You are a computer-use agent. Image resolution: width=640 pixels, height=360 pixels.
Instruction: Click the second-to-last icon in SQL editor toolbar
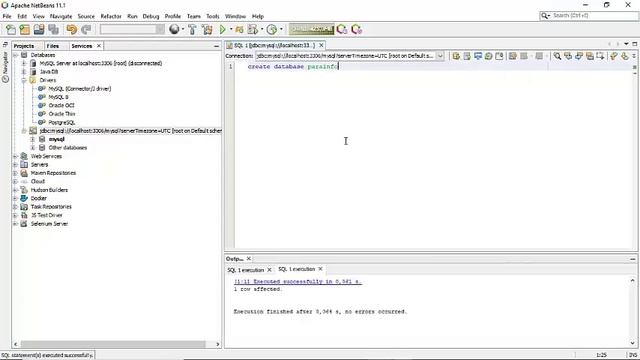[614, 56]
